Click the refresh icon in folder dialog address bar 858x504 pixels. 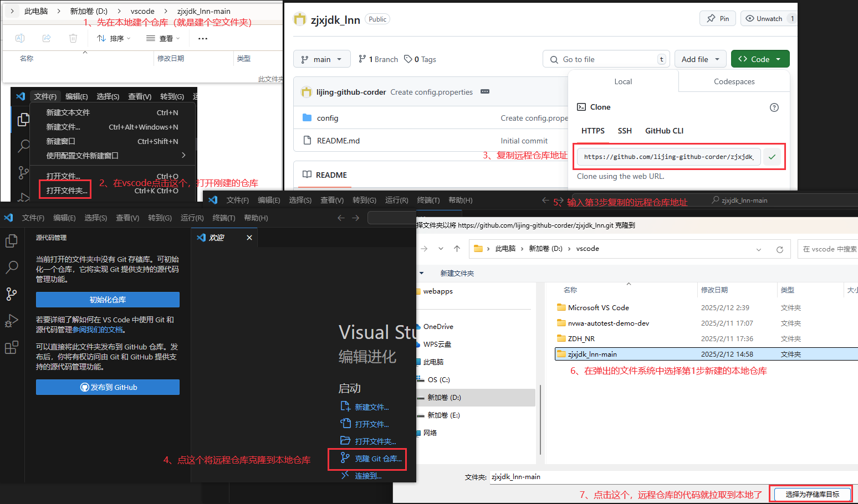(780, 249)
